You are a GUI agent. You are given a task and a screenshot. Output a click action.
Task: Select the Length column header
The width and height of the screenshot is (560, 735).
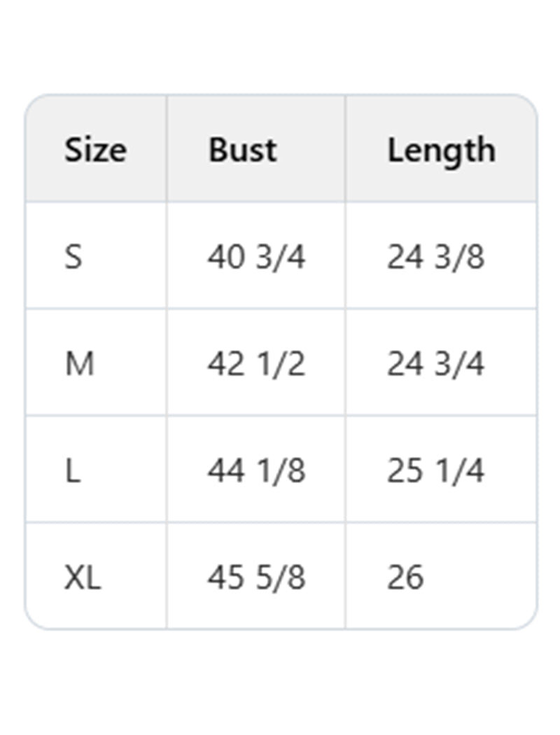(x=441, y=150)
